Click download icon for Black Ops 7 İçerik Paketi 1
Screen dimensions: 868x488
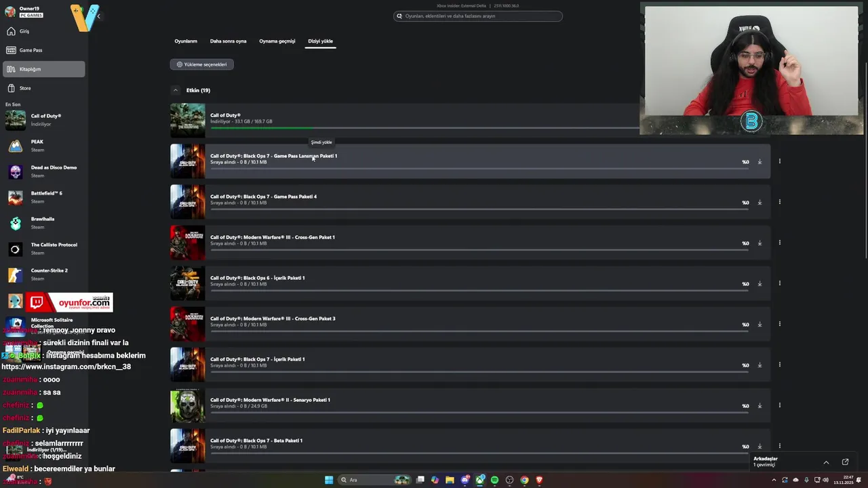pos(759,365)
